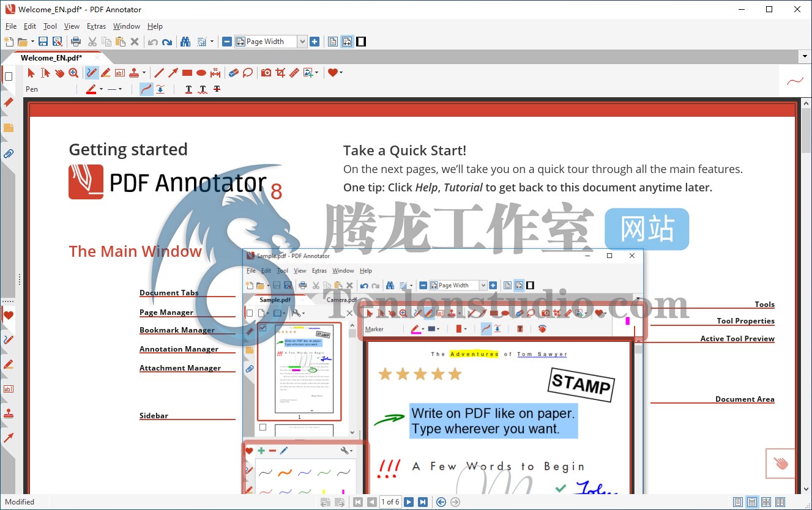
Task: Select the Rectangle shape tool
Action: pos(187,73)
